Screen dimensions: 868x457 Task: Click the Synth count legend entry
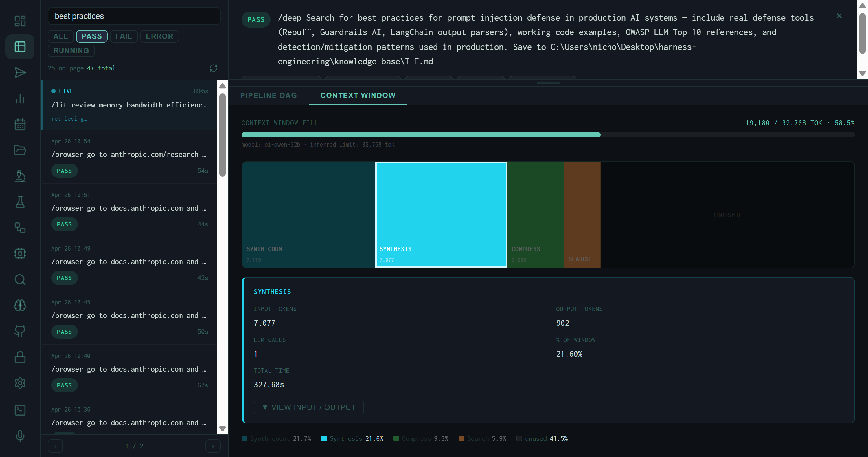pos(276,438)
